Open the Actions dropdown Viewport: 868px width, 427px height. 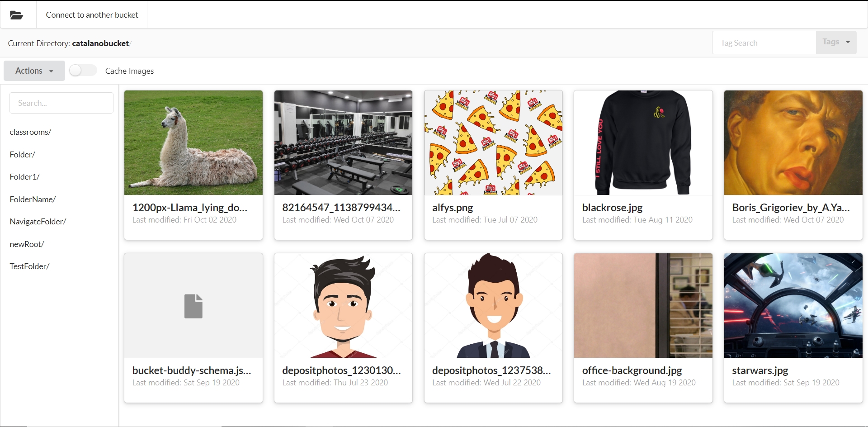coord(34,71)
